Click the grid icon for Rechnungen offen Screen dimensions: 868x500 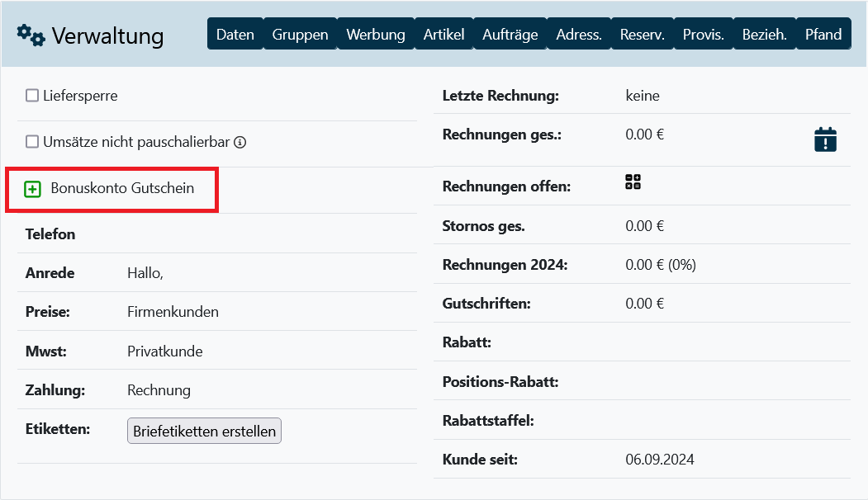pos(633,183)
